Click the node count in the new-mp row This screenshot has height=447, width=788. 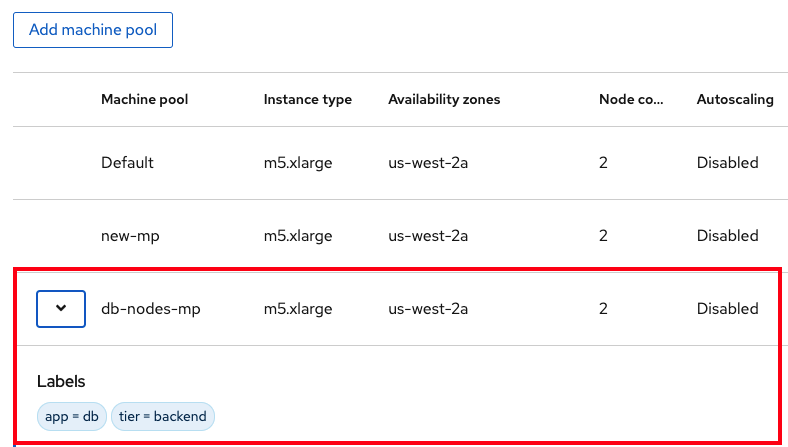click(x=604, y=236)
